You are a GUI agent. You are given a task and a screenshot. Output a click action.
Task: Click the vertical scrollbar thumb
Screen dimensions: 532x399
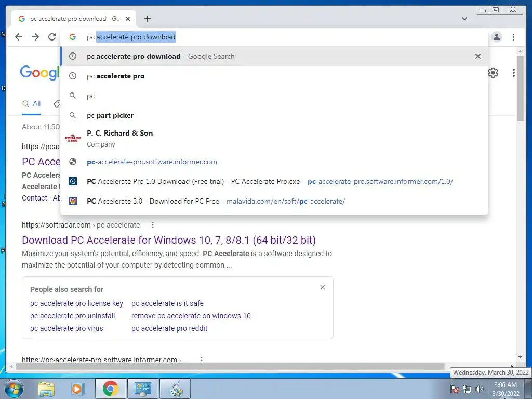click(520, 88)
